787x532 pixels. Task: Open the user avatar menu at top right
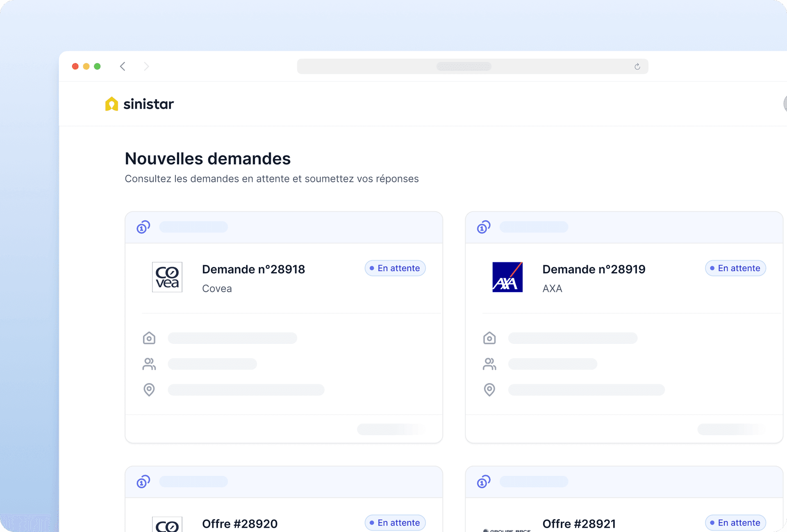(785, 104)
